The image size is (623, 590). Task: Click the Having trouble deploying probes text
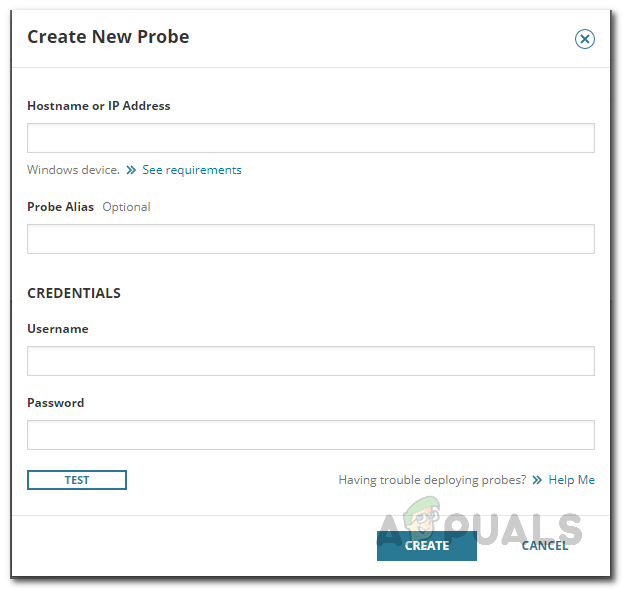432,480
